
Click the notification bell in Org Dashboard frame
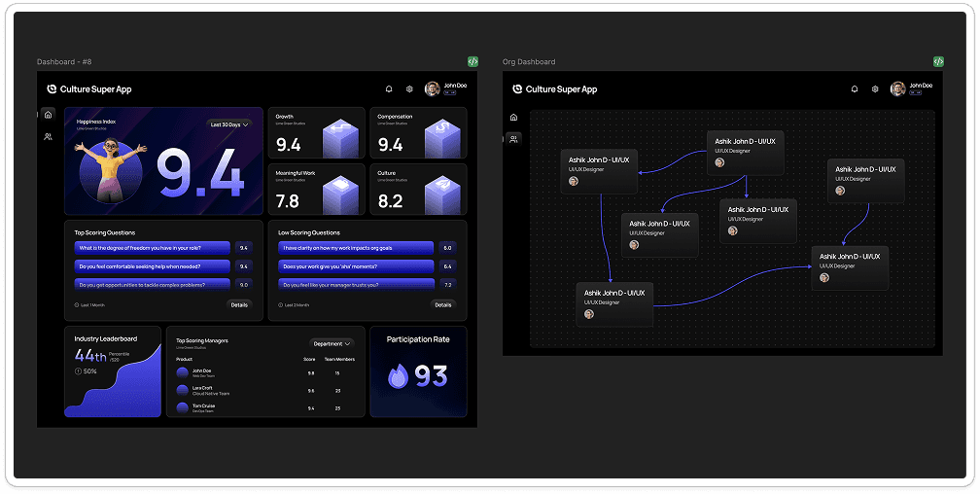click(855, 89)
